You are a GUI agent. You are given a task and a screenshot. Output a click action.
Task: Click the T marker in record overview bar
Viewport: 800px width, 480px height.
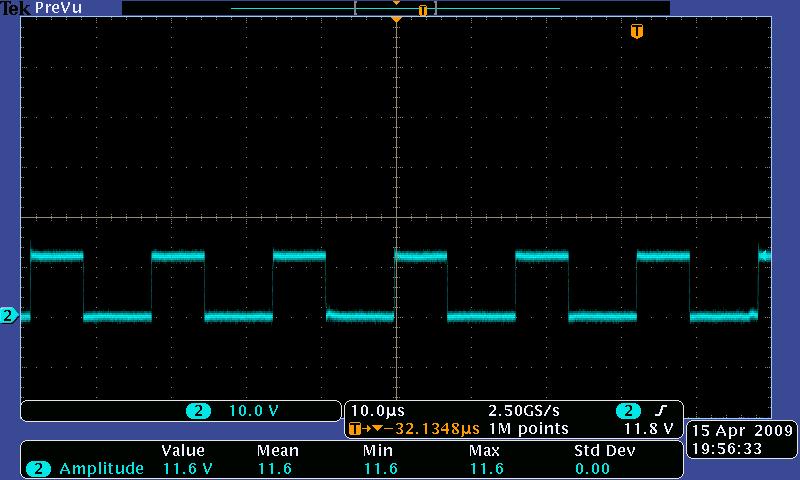422,10
